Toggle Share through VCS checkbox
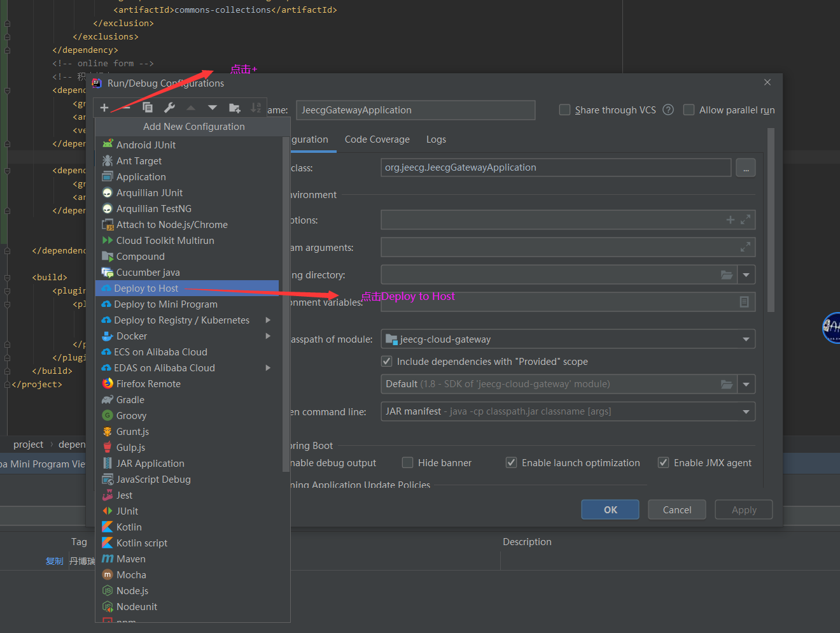 [x=564, y=110]
